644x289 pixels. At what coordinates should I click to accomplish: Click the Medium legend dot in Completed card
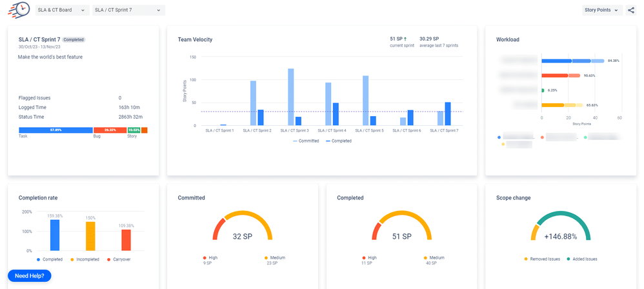427,257
